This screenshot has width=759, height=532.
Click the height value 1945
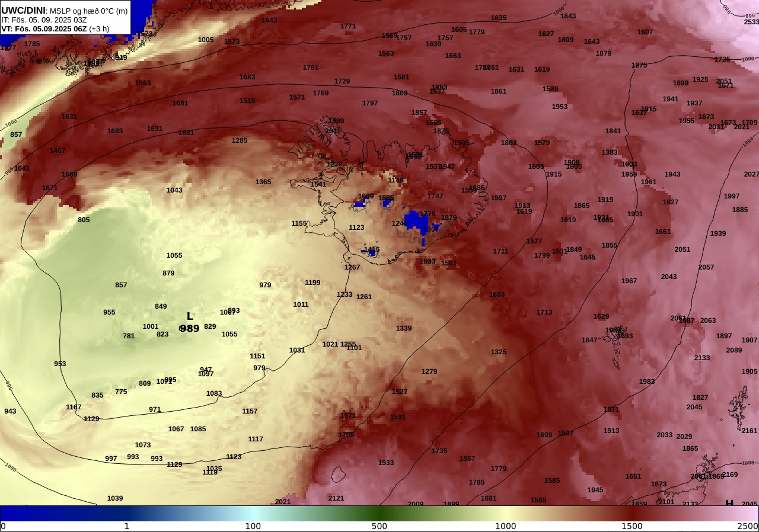tap(595, 490)
